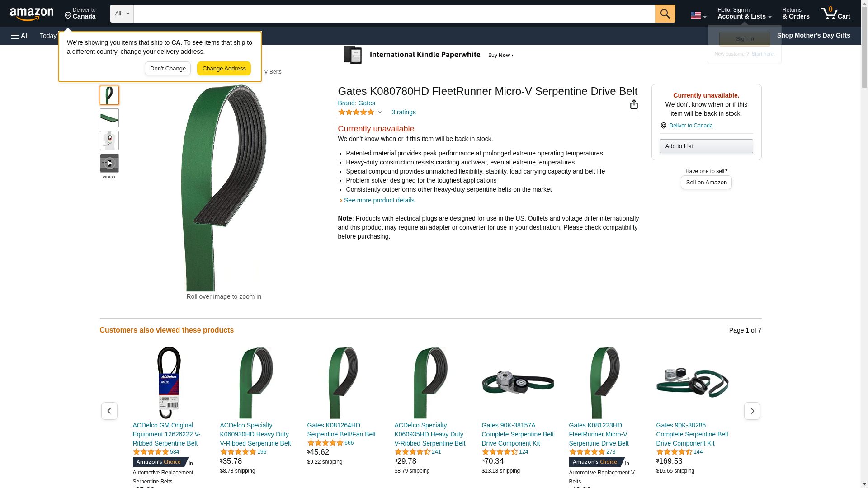The height and width of the screenshot is (488, 868).
Task: Open the country flag language dropdown
Action: point(698,15)
